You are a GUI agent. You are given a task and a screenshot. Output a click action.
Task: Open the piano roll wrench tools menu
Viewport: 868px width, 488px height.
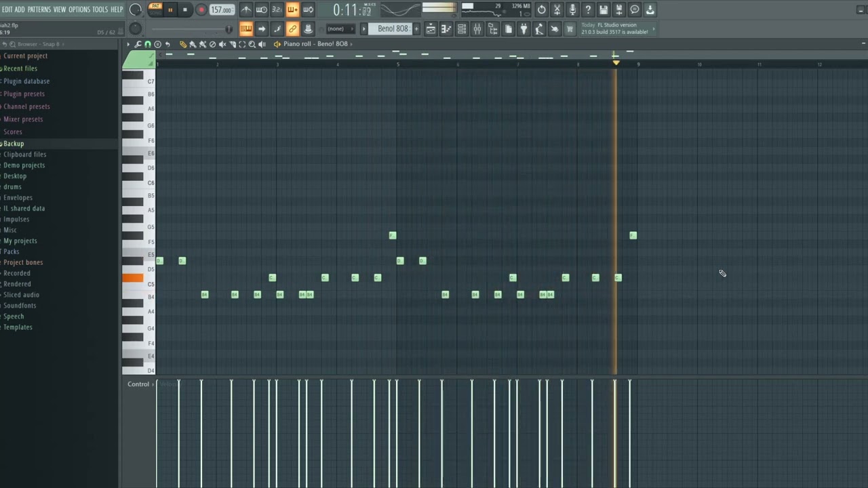[138, 44]
